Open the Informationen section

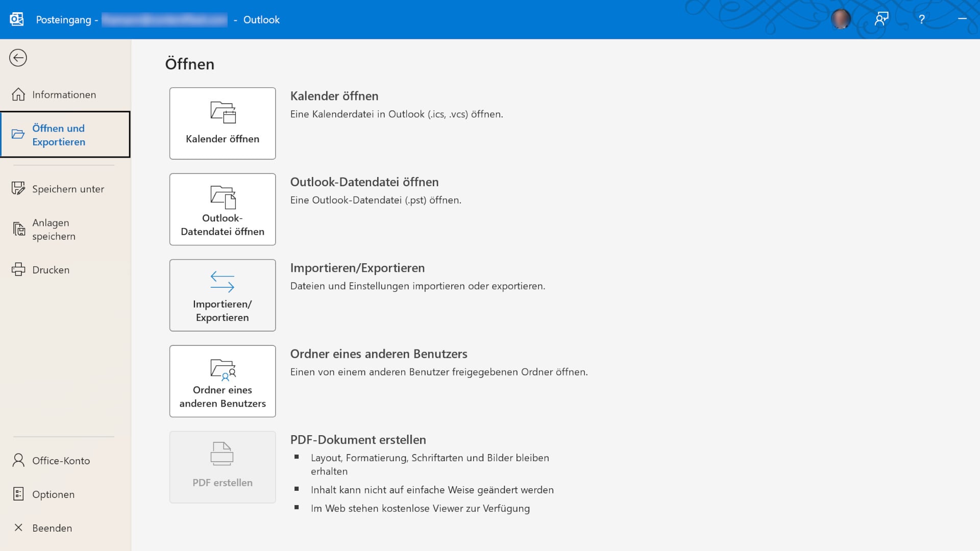tap(65, 94)
